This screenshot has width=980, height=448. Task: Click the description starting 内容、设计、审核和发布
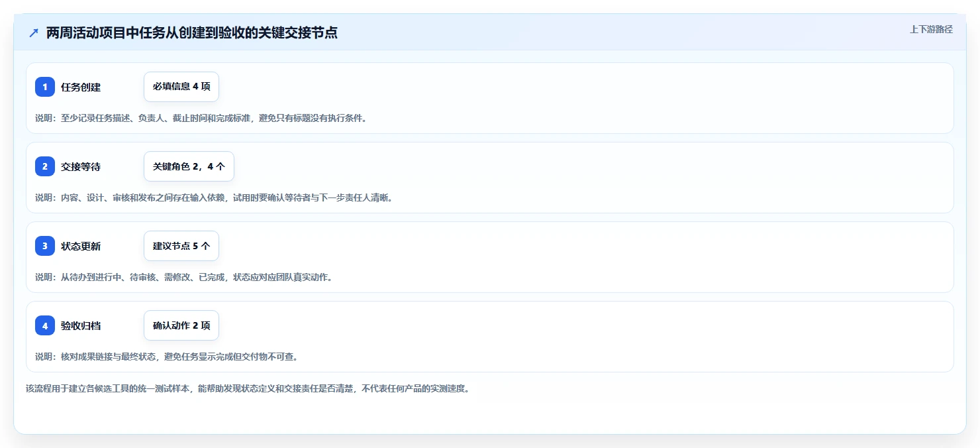coord(214,197)
